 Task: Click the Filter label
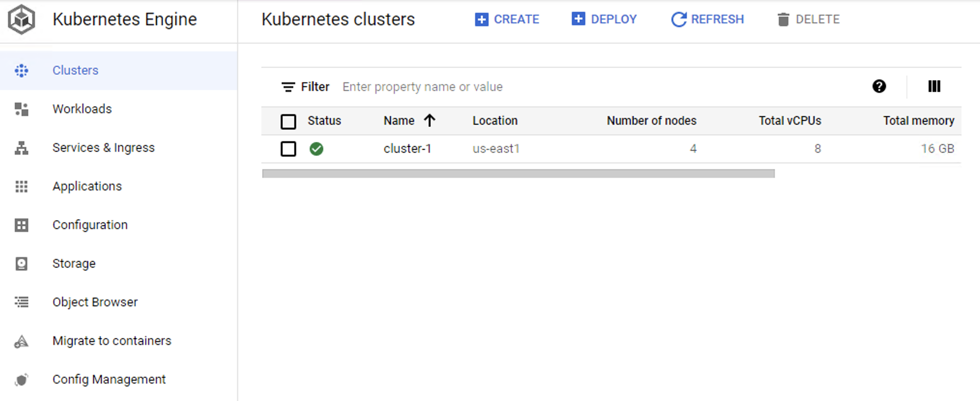[x=315, y=87]
